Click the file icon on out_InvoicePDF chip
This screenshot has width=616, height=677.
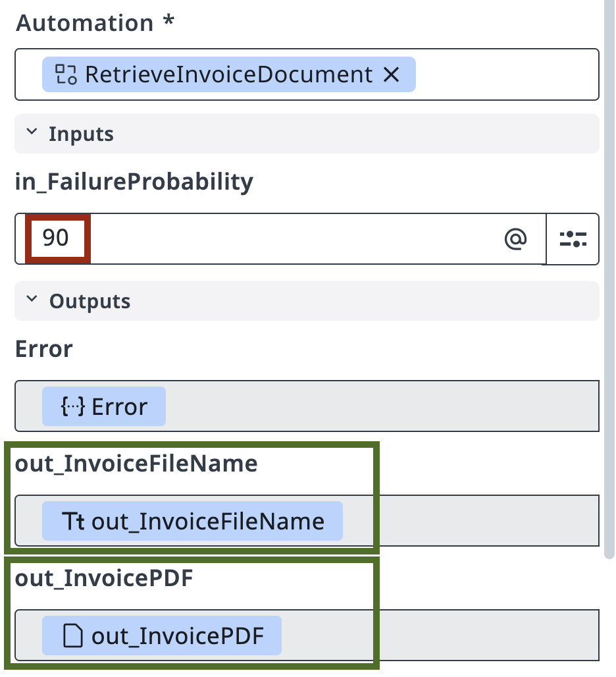73,636
